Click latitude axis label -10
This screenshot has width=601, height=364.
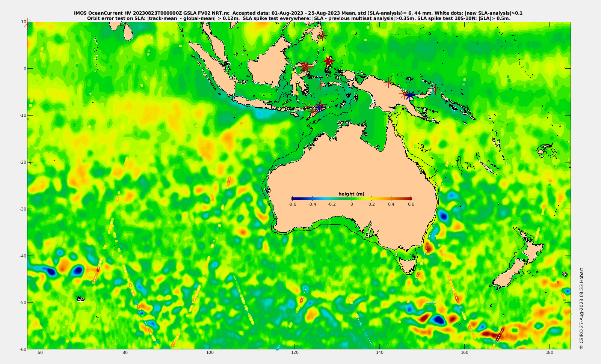23,115
